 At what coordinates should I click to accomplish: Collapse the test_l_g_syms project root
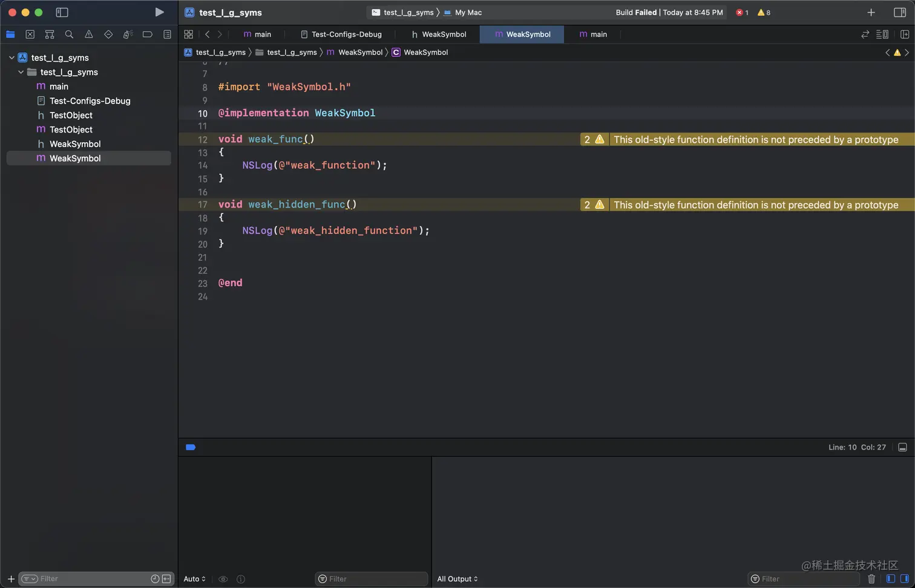11,57
